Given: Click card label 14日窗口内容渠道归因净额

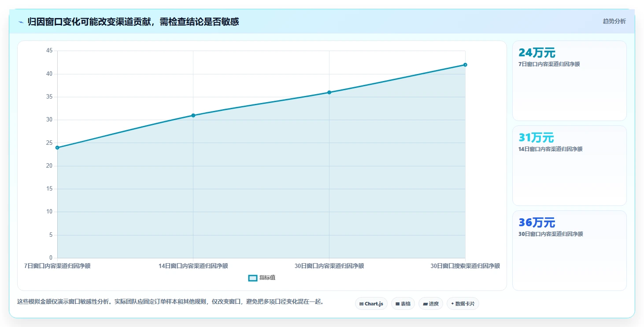Looking at the screenshot, I should click(x=550, y=149).
